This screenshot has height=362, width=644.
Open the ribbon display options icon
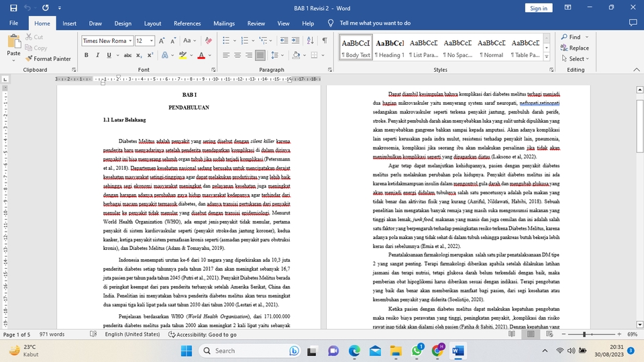pyautogui.click(x=568, y=7)
